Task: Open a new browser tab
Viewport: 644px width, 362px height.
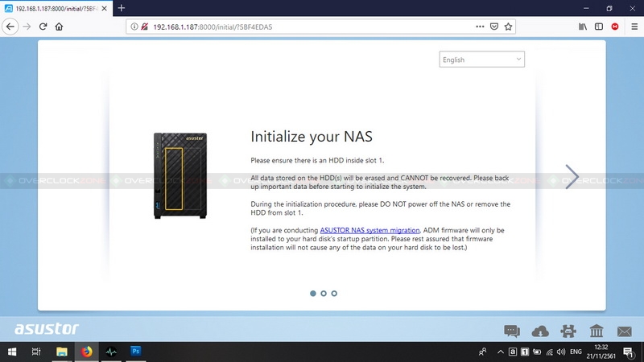Action: point(122,8)
